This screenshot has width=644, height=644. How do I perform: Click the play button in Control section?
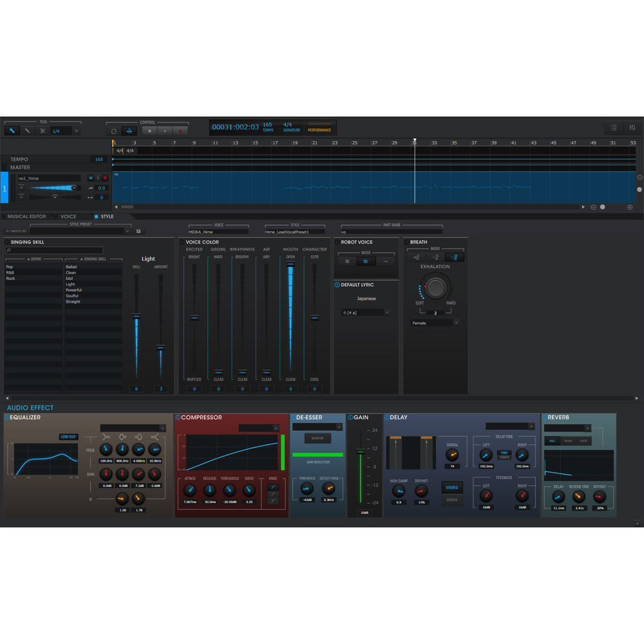165,131
